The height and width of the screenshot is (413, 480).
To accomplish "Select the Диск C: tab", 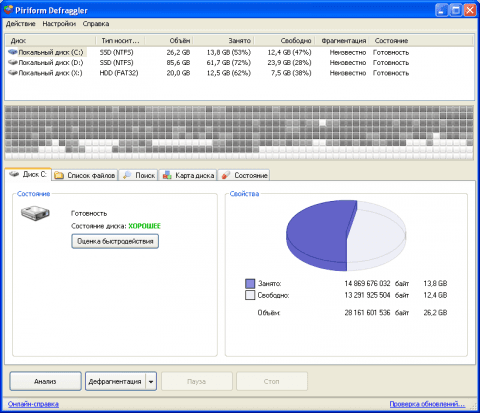I will 28,174.
